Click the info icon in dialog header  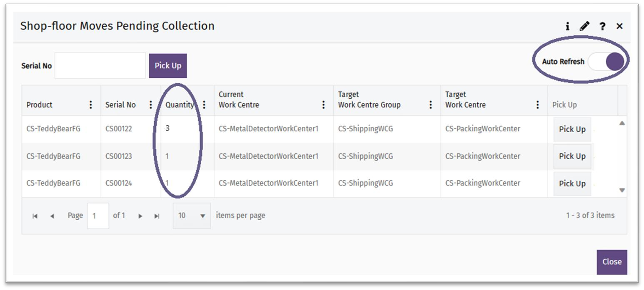(567, 26)
